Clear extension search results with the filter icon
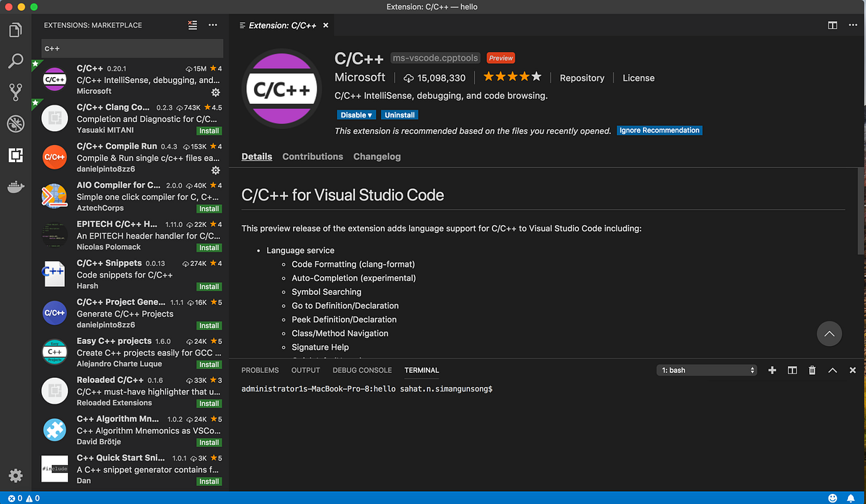The width and height of the screenshot is (866, 504). [x=192, y=25]
